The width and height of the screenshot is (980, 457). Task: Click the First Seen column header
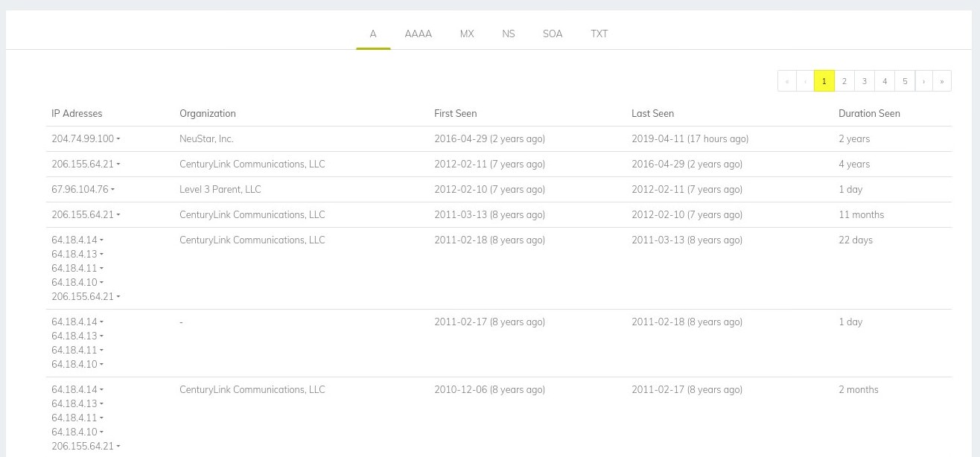pos(456,113)
